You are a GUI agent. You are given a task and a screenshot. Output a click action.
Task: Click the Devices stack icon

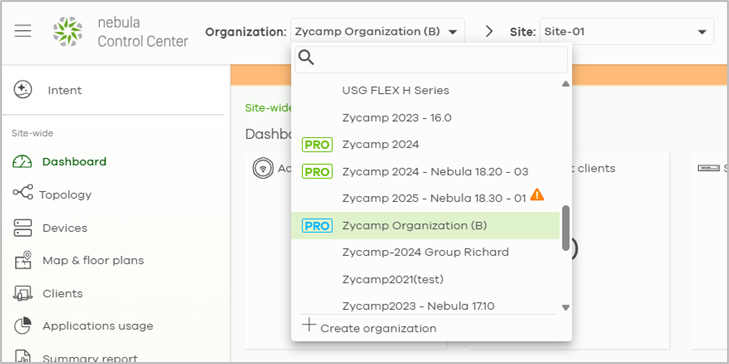coord(23,228)
